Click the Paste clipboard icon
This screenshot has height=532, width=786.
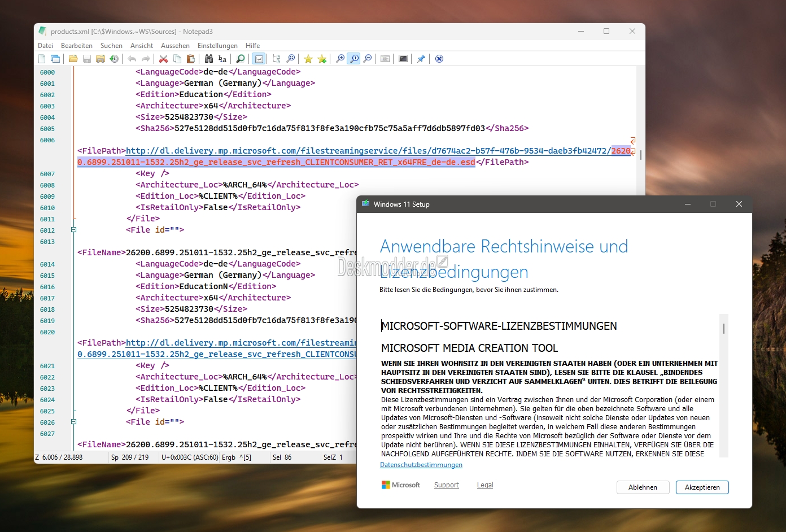pos(191,59)
